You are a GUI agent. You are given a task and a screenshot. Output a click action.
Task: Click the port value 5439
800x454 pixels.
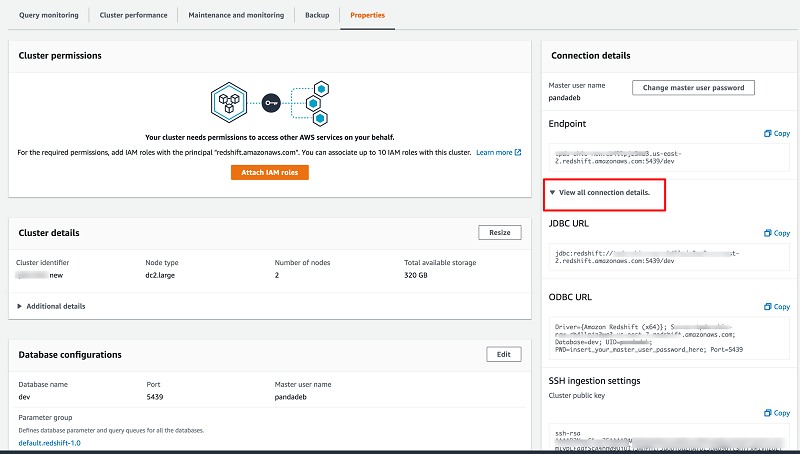[x=155, y=397]
